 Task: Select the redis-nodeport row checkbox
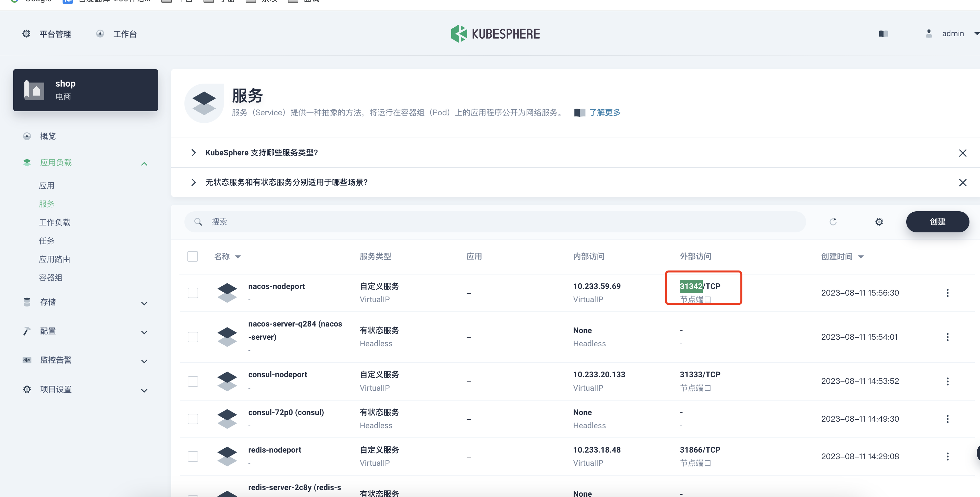tap(193, 456)
